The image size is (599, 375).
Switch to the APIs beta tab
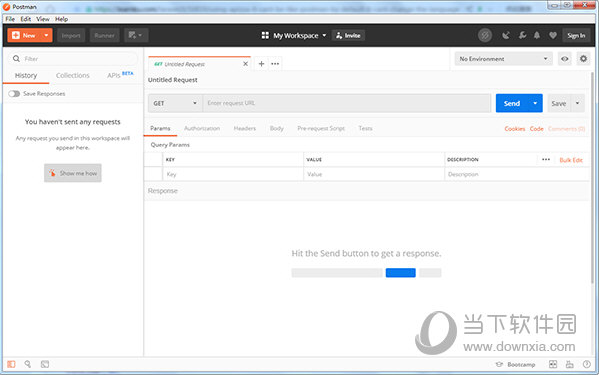click(120, 75)
